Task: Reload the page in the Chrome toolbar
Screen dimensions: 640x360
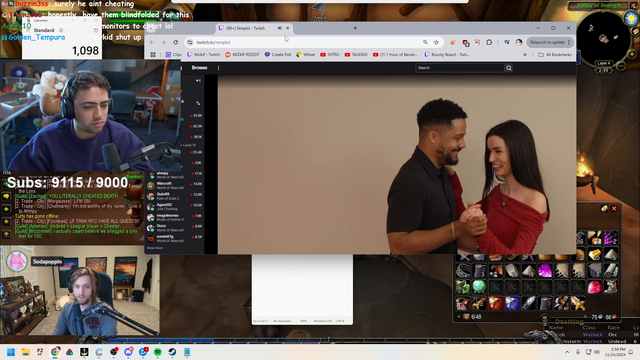Action: [176, 42]
